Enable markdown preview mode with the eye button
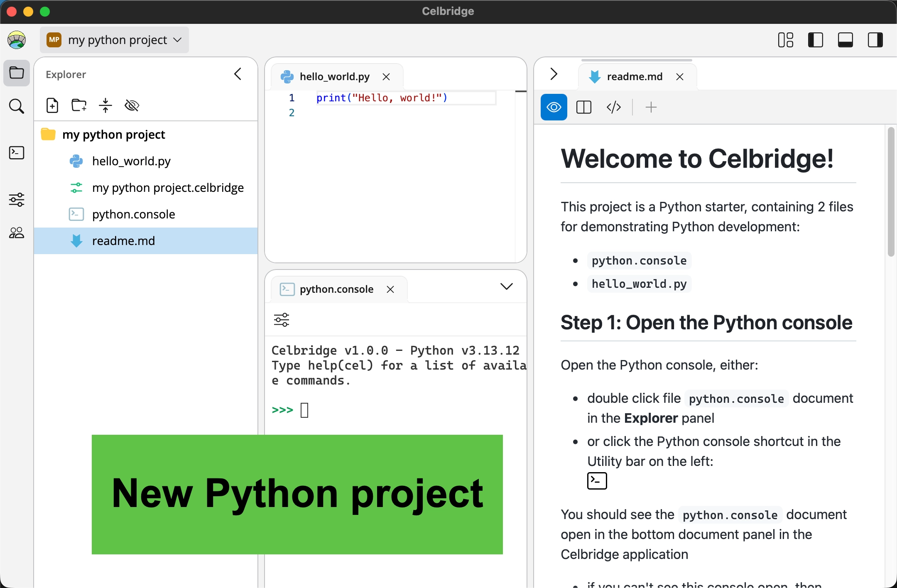 (554, 108)
